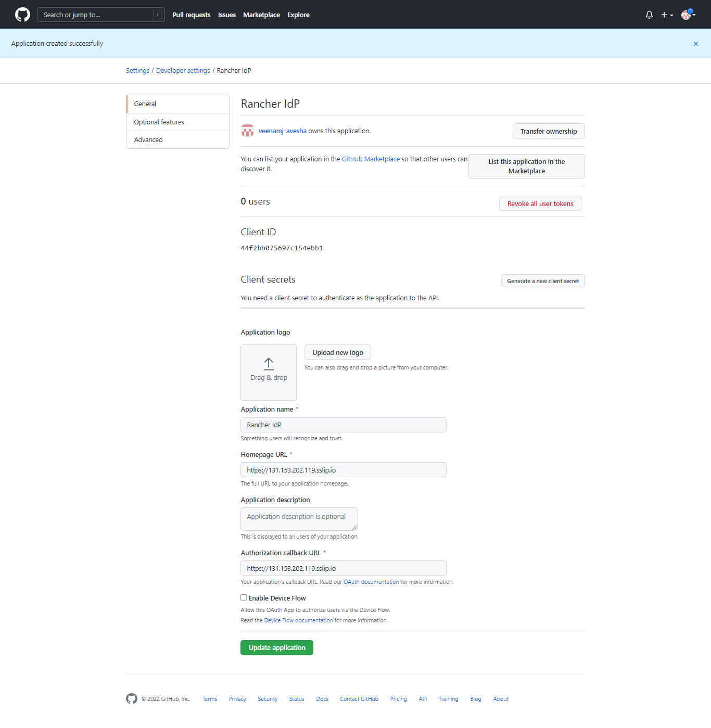Follow the GitHub Marketplace link
The width and height of the screenshot is (711, 728).
coord(371,159)
